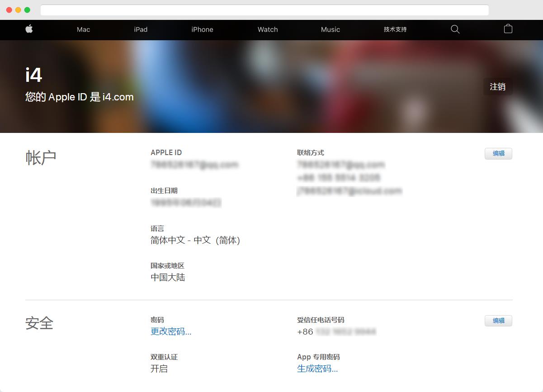543x392 pixels.
Task: Click the 出生日期 field value
Action: pyautogui.click(x=185, y=203)
